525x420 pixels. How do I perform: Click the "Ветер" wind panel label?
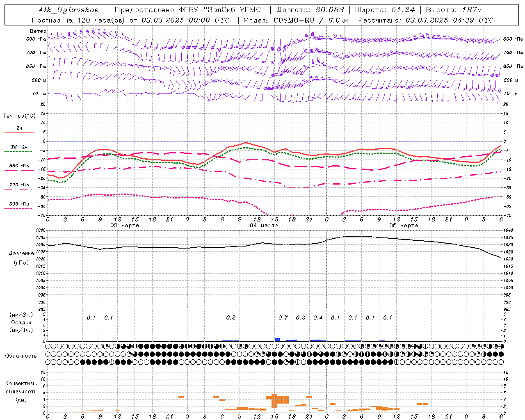pos(38,31)
